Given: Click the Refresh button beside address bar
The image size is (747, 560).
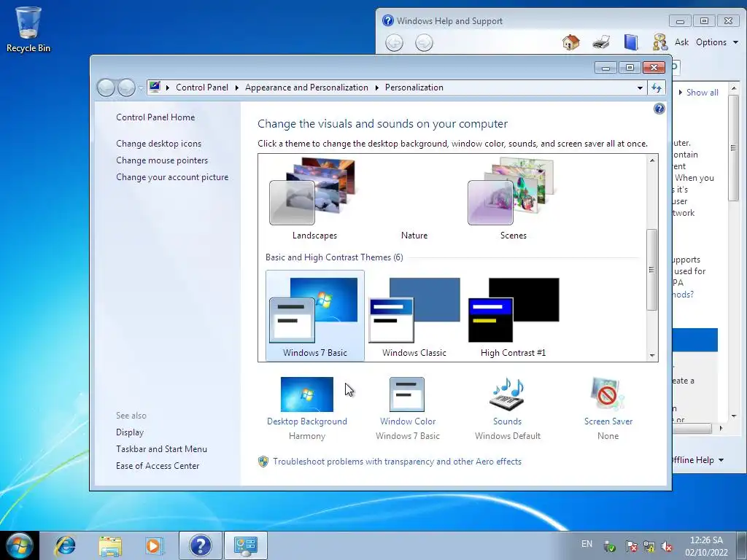Looking at the screenshot, I should click(657, 87).
